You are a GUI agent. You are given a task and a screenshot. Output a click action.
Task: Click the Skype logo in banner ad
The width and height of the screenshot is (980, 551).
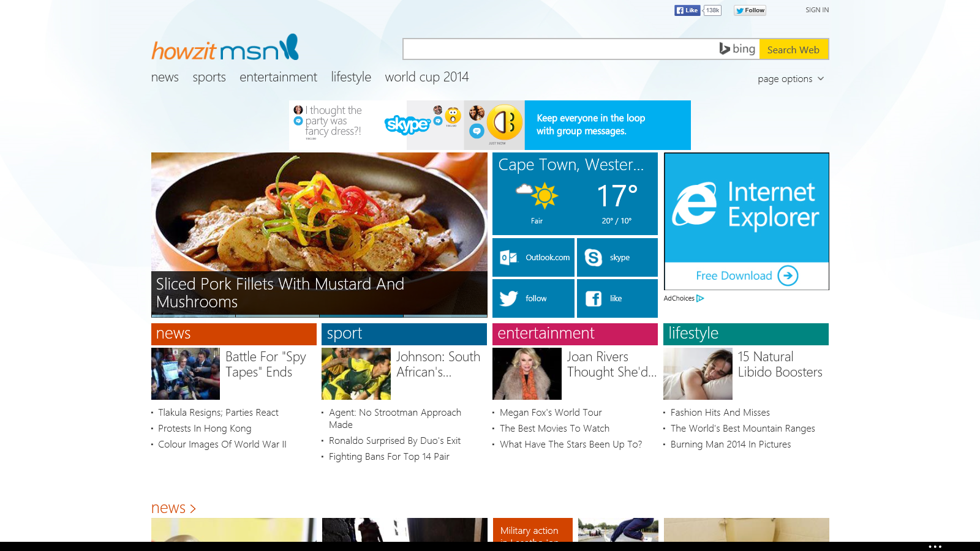(407, 125)
